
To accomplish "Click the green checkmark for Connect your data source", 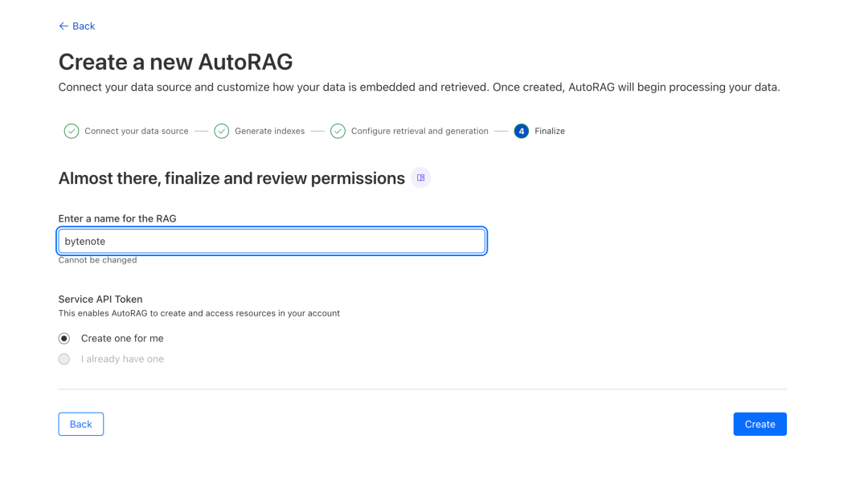I will 71,130.
